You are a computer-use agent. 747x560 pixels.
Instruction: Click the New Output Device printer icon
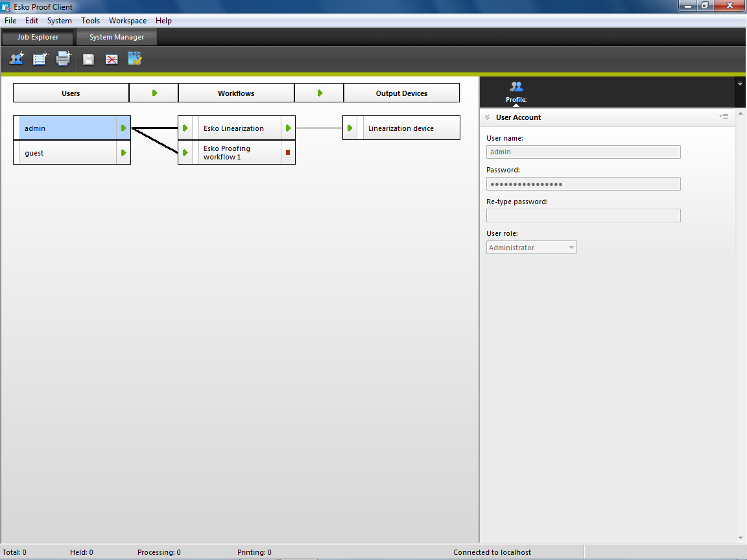64,59
